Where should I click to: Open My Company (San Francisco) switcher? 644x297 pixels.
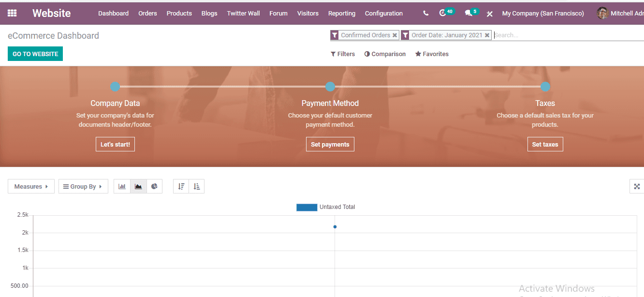(x=543, y=14)
